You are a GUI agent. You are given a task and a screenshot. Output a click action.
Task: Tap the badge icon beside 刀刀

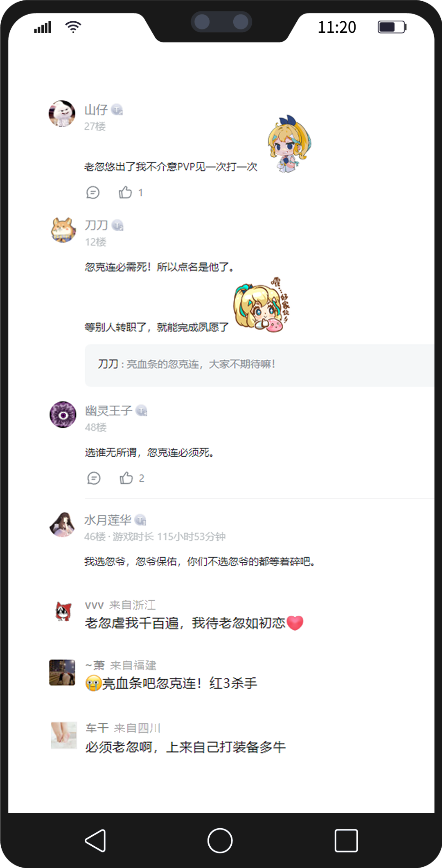tap(118, 225)
